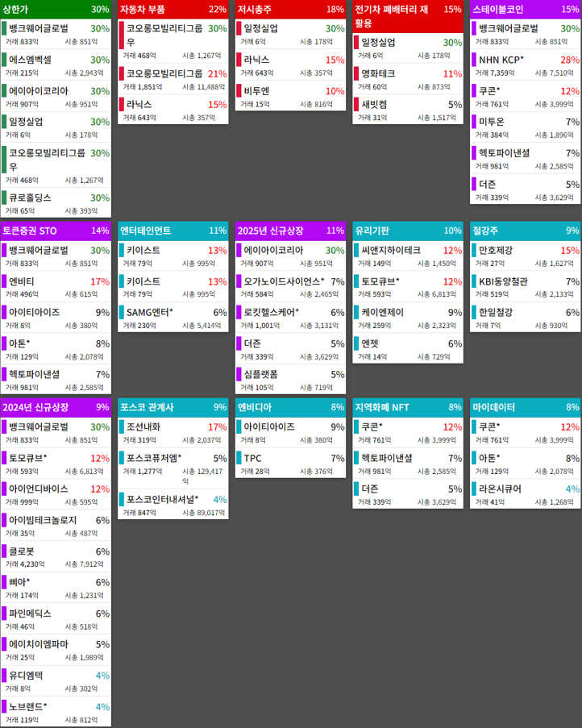Click 조선내화 in 포스코 관계사 card

coord(173,432)
